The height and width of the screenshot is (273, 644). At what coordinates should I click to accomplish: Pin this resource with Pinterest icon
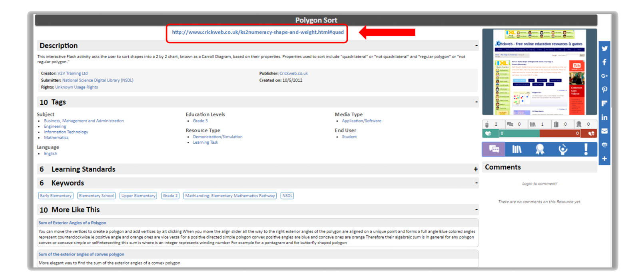click(604, 90)
